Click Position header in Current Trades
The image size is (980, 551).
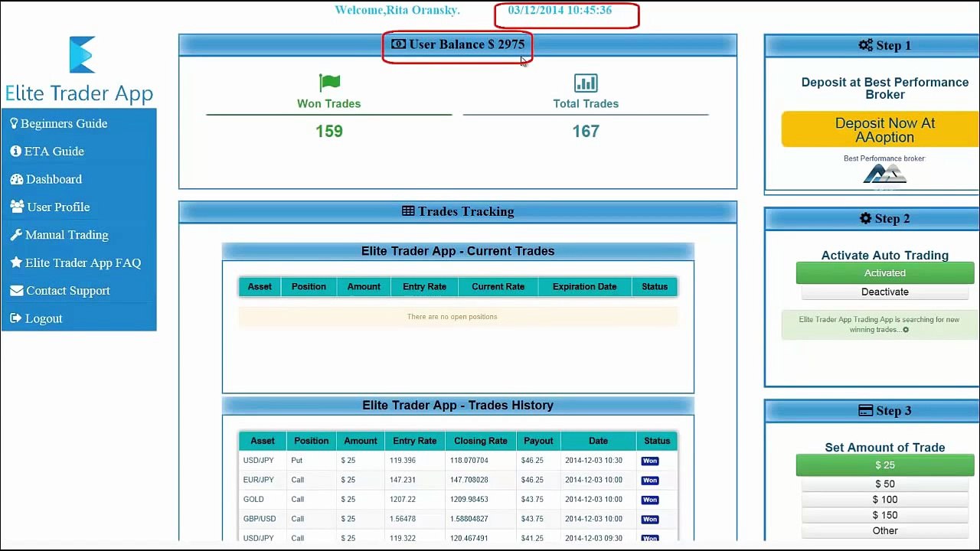(x=309, y=286)
